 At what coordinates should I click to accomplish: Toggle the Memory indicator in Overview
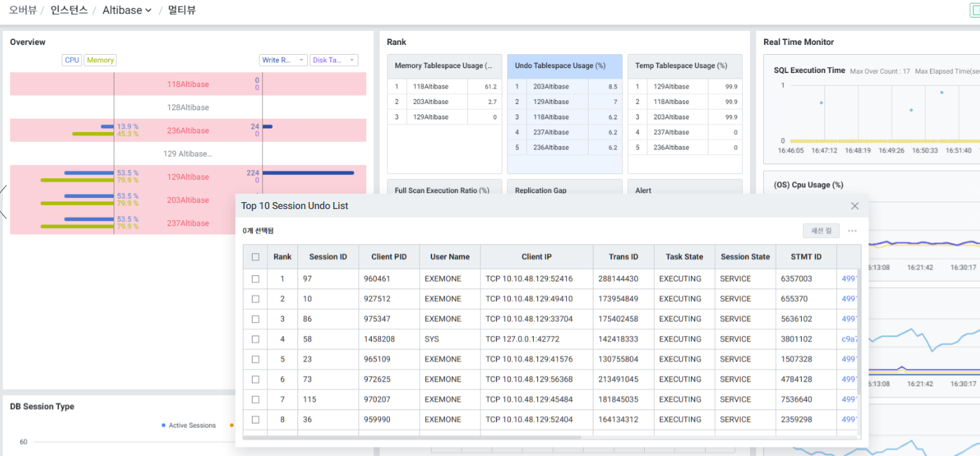pyautogui.click(x=100, y=60)
